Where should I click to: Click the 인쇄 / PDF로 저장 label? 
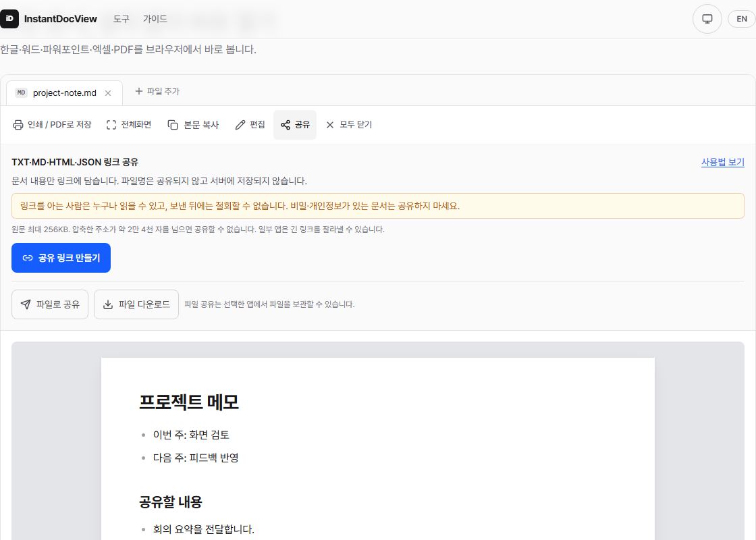point(59,125)
